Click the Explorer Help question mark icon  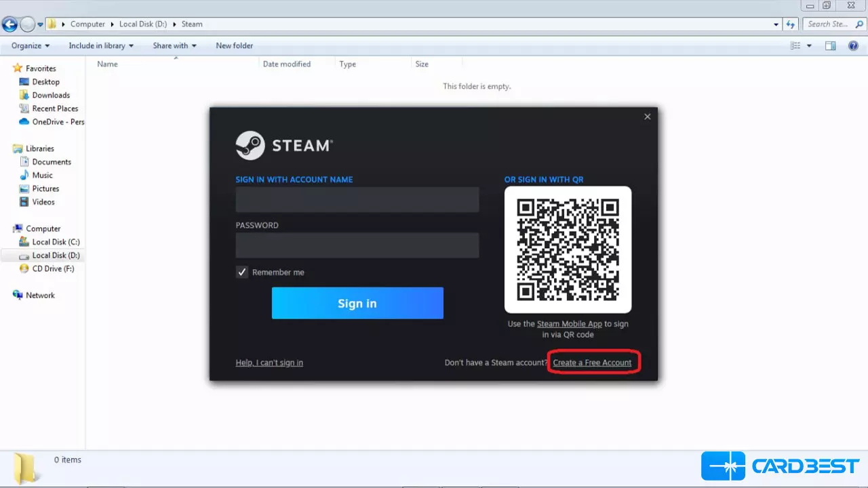854,46
